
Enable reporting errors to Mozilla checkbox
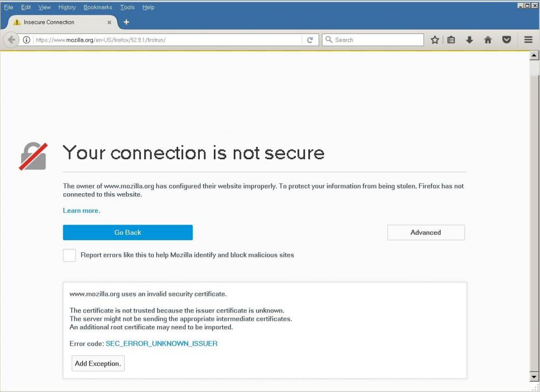click(69, 255)
